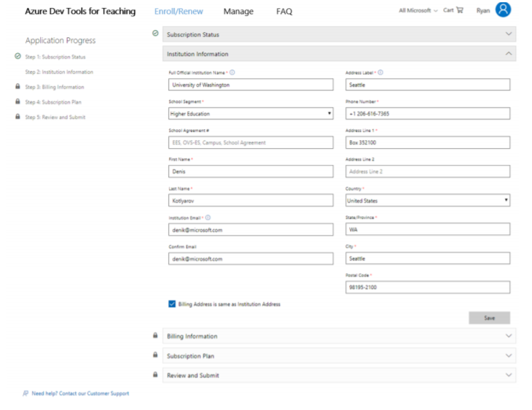Image resolution: width=532 pixels, height=410 pixels.
Task: Select Step 1: Subscription Status in progress list
Action: [x=55, y=57]
